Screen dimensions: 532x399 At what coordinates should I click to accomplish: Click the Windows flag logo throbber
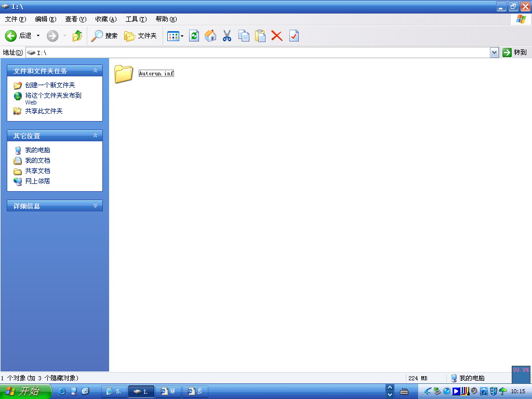point(521,19)
